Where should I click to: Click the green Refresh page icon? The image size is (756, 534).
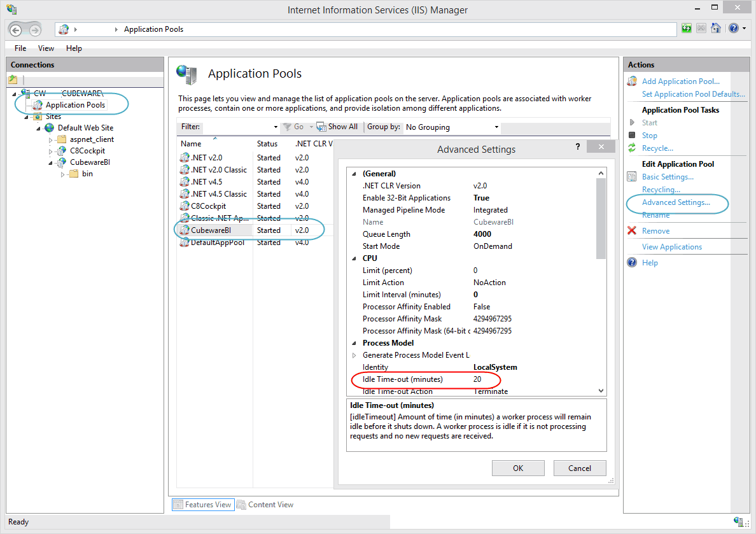(687, 29)
